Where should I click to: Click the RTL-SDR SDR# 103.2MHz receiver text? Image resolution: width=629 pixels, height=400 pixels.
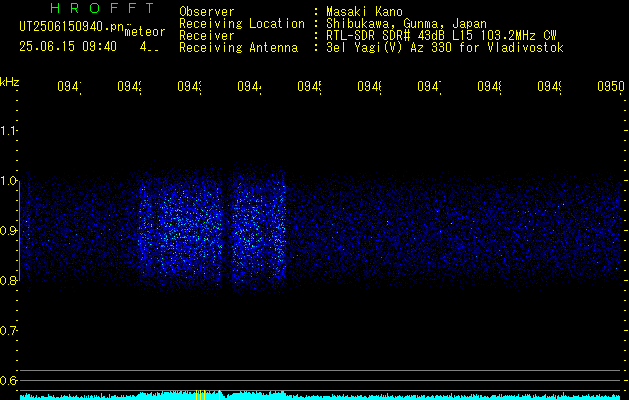click(x=441, y=36)
